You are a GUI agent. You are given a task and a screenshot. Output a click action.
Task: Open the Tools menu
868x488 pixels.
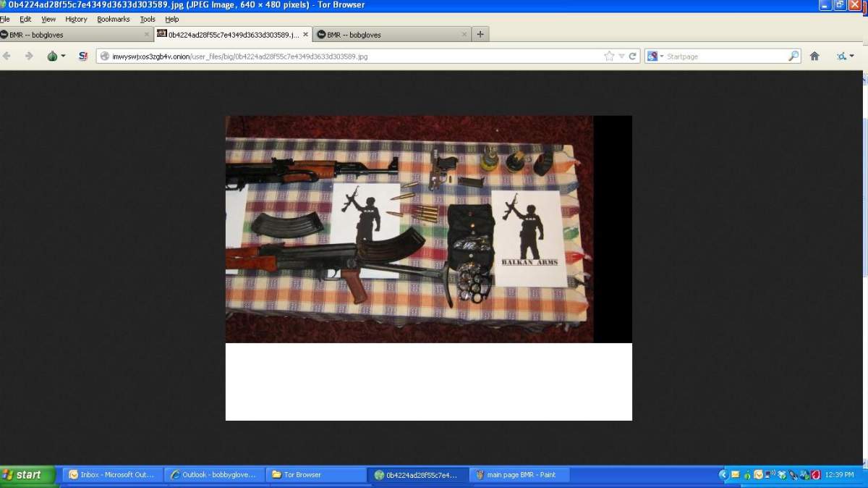[x=148, y=20]
